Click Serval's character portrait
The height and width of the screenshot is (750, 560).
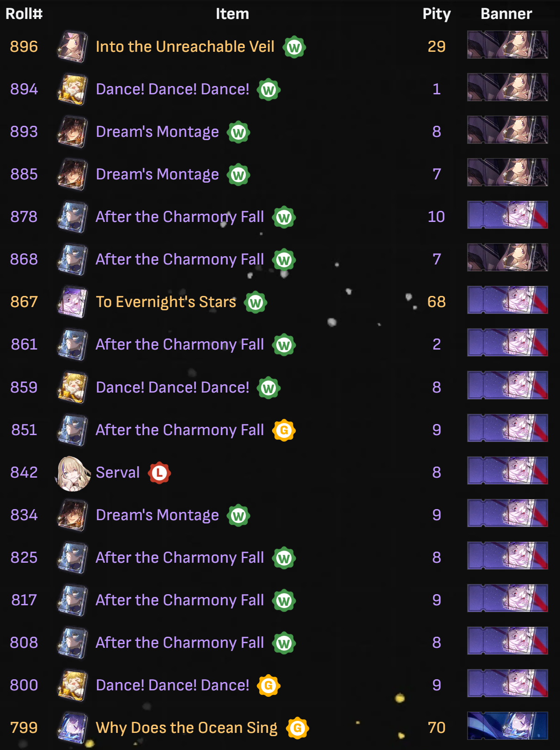[73, 473]
